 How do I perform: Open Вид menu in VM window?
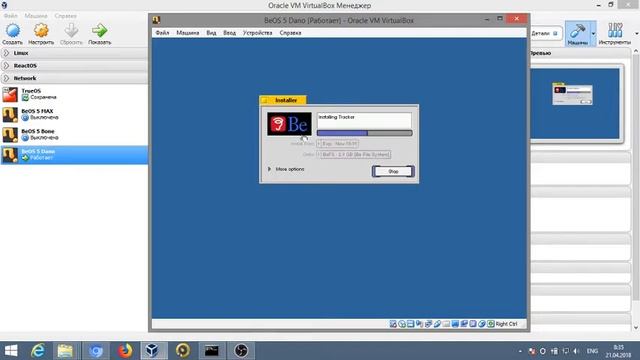point(211,33)
